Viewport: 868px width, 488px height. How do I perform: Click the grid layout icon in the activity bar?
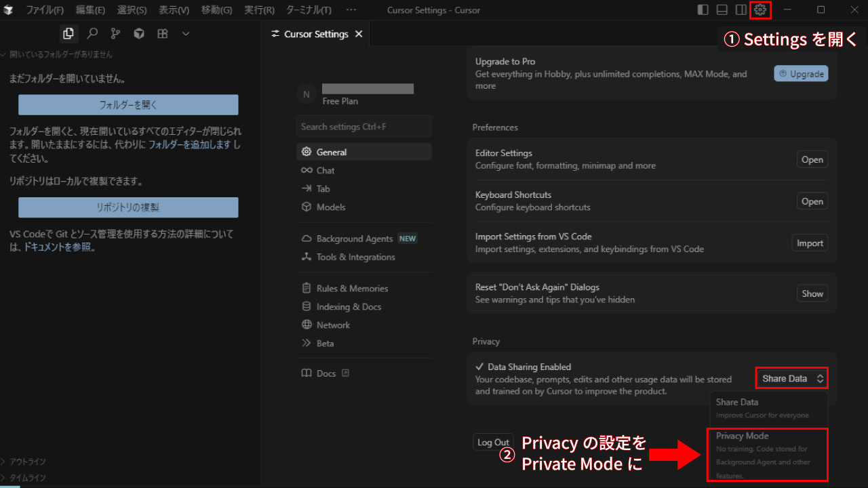(162, 33)
